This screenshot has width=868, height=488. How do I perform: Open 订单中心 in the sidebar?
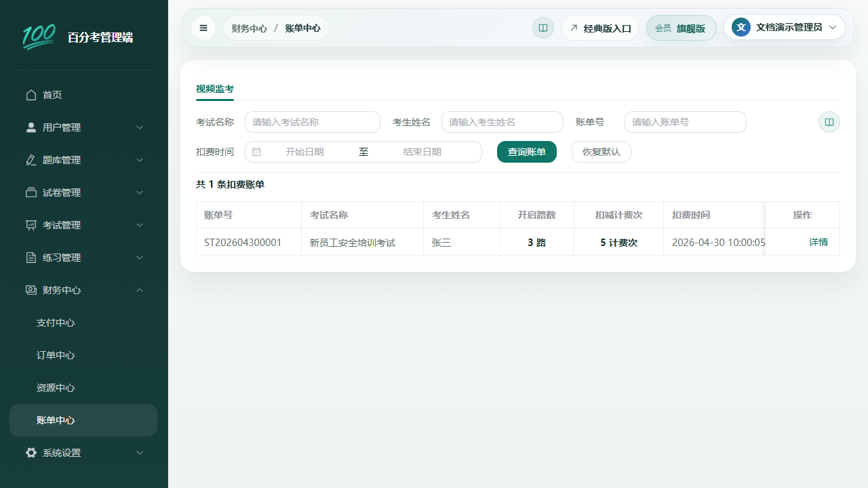pos(83,355)
